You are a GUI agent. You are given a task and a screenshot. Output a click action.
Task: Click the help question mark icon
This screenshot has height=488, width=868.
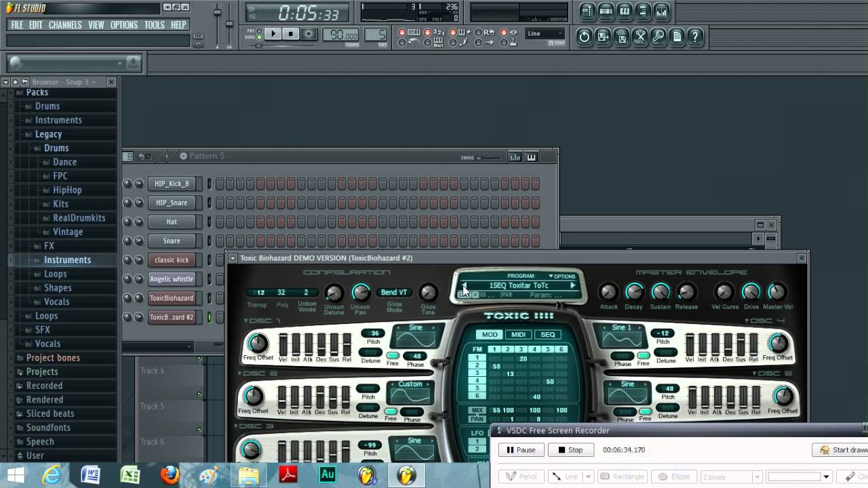694,37
